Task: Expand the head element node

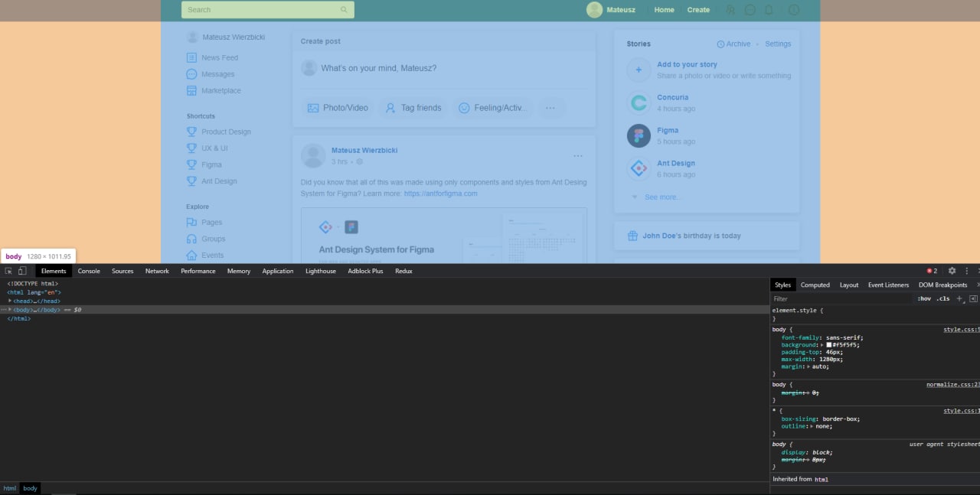Action: tap(11, 301)
